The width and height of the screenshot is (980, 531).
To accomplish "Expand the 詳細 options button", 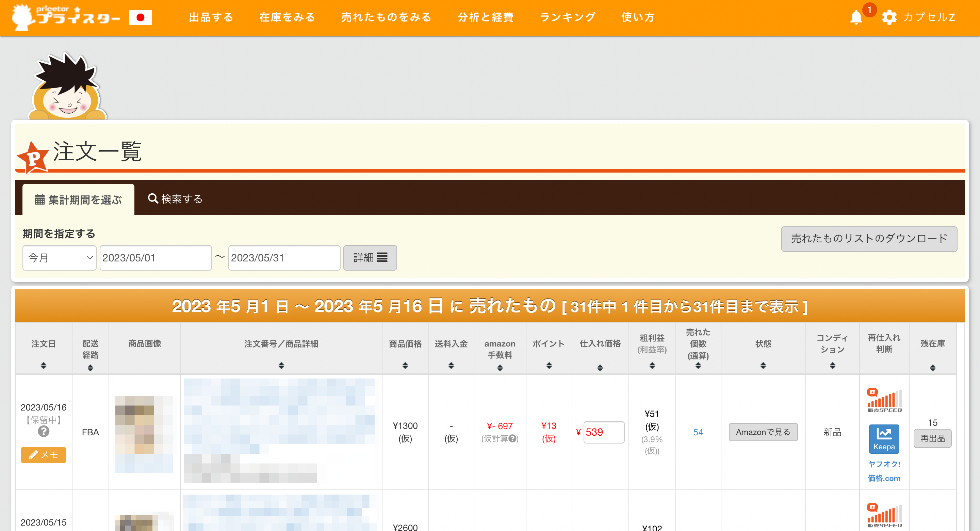I will pyautogui.click(x=370, y=258).
